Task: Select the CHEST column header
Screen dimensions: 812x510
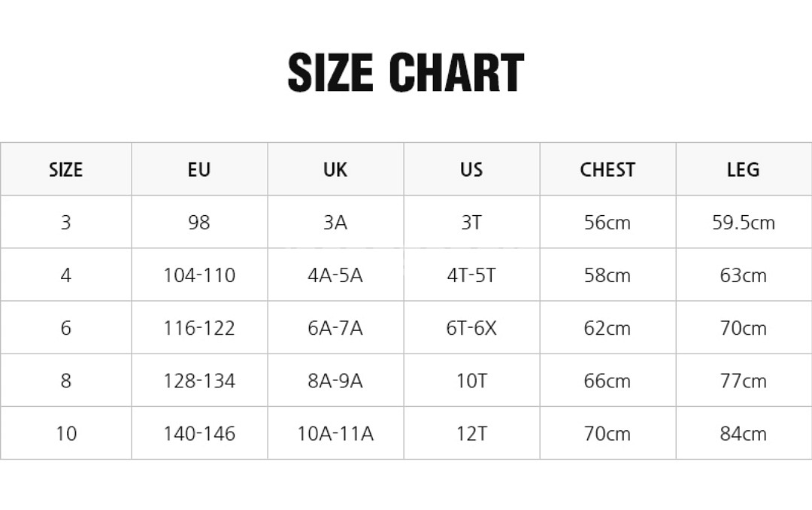Action: (607, 169)
